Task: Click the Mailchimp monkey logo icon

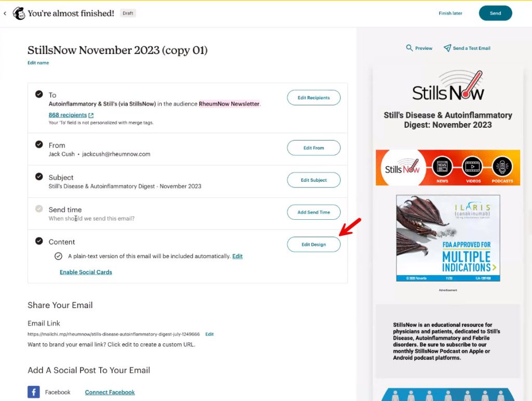Action: coord(19,14)
